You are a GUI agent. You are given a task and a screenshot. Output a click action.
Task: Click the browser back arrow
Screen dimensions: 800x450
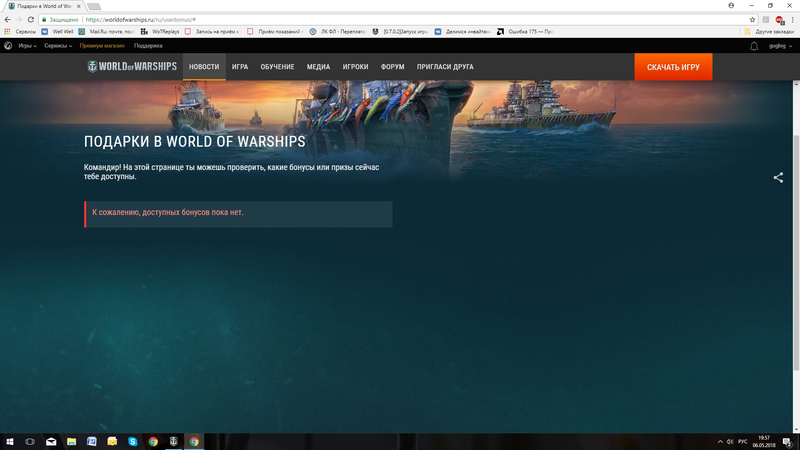pos(7,19)
